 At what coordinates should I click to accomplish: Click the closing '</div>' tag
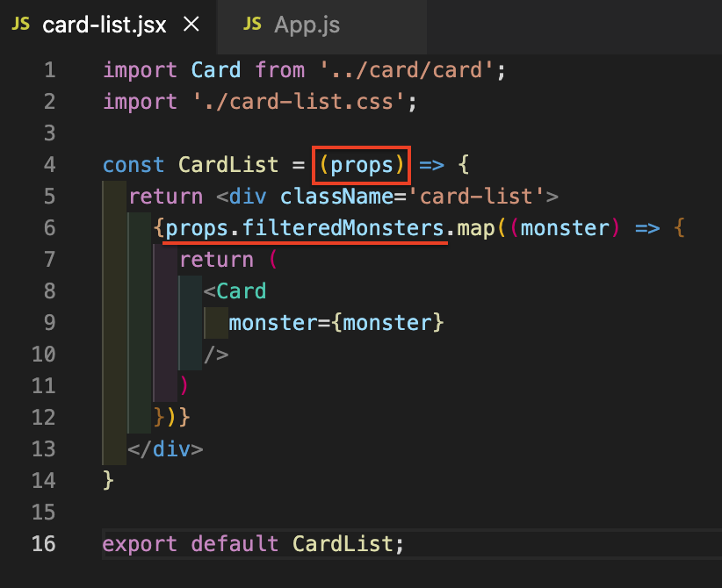click(x=165, y=449)
